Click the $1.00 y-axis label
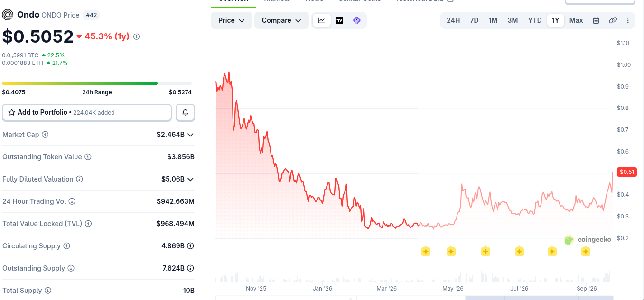This screenshot has height=300, width=644. point(624,65)
